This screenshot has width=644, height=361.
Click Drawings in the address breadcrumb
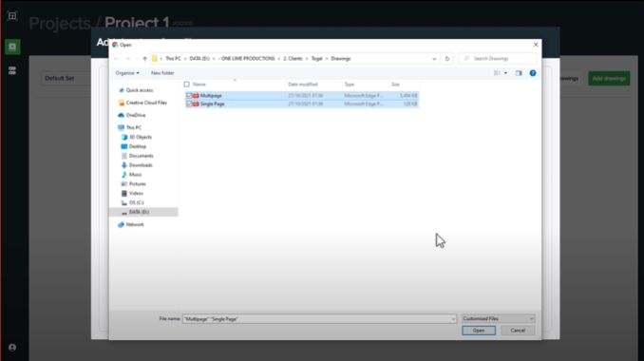point(340,59)
